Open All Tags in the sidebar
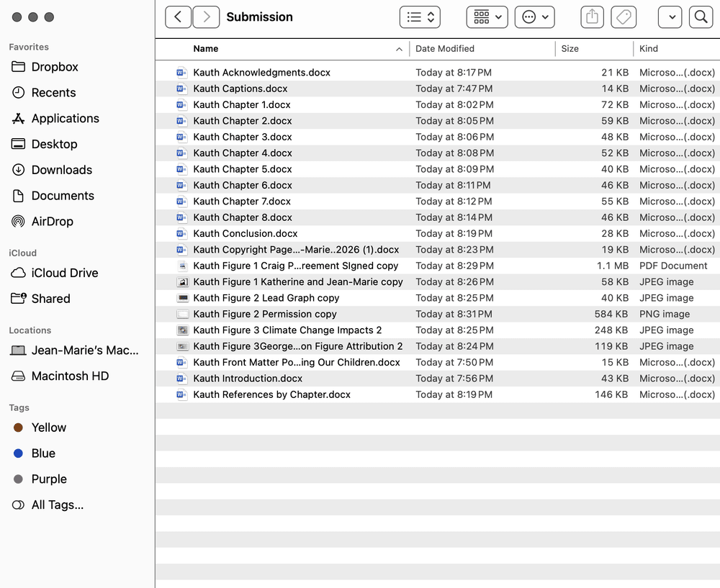Image resolution: width=720 pixels, height=588 pixels. [x=58, y=505]
